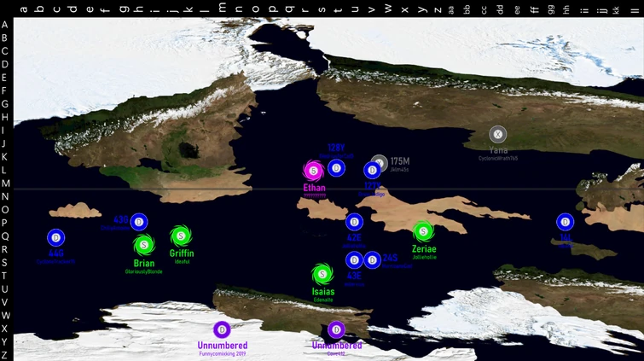
Task: Click the green Brian storm swirl icon
Action: pyautogui.click(x=144, y=245)
